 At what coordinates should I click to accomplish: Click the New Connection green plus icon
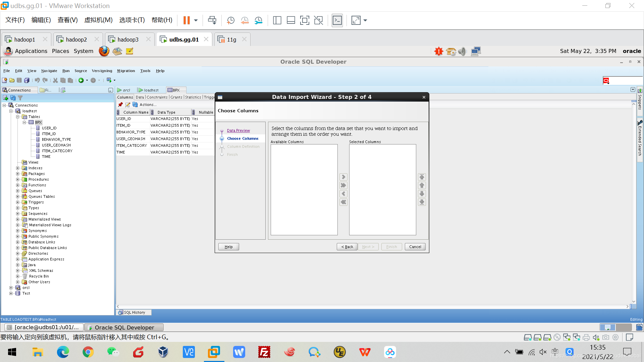tap(5, 98)
